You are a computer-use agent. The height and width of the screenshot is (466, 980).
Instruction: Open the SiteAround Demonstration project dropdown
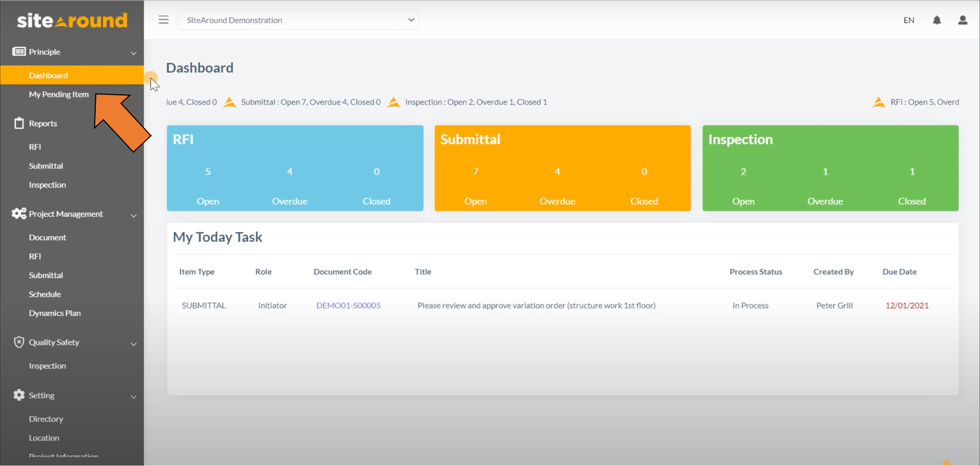[x=298, y=20]
